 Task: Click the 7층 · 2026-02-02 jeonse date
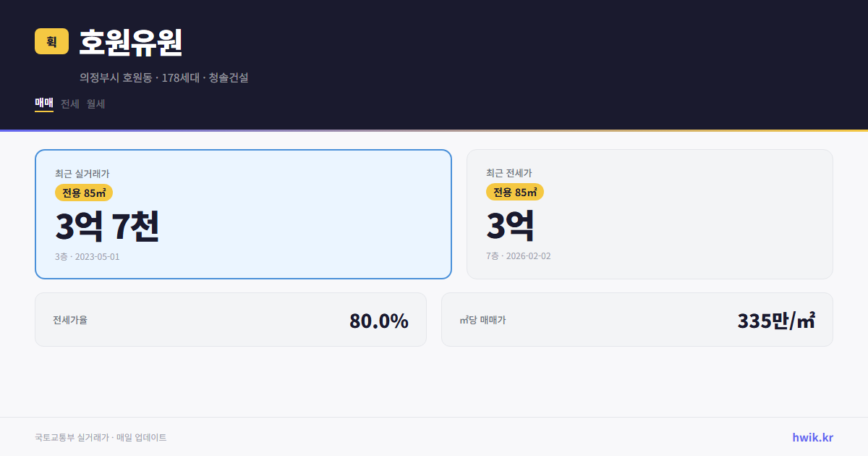(x=519, y=256)
